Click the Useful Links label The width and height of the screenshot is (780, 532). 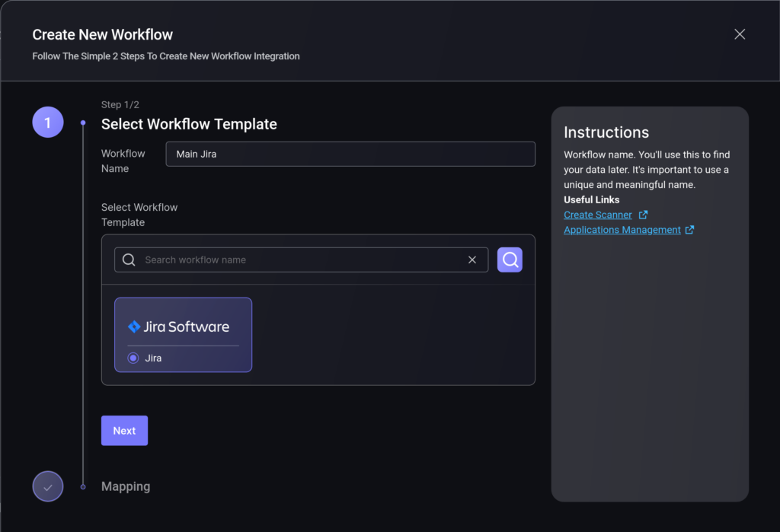pyautogui.click(x=591, y=200)
